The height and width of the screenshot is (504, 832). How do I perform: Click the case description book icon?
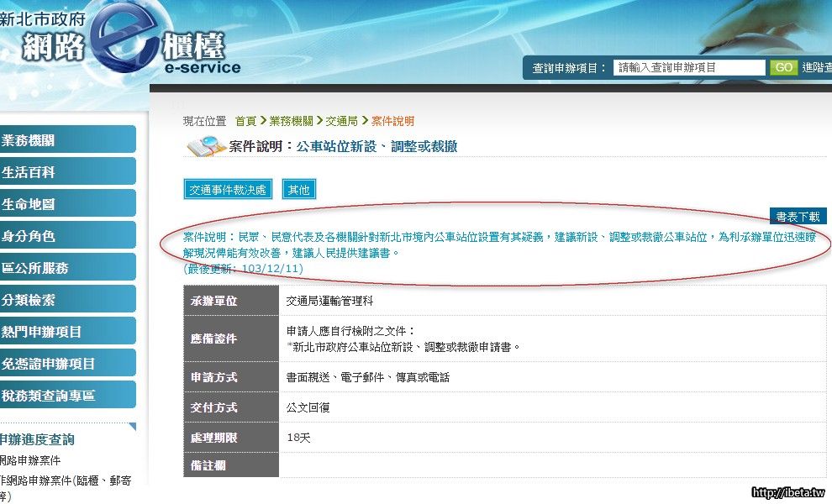[205, 146]
